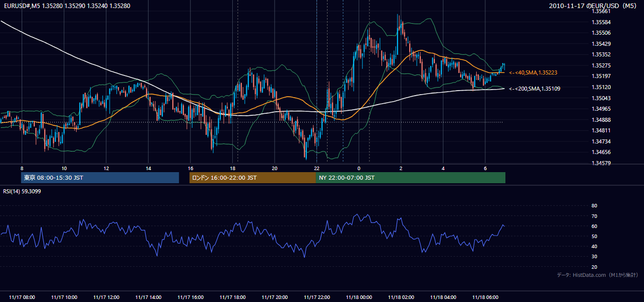Click price level 1.35120 on the axis

602,87
